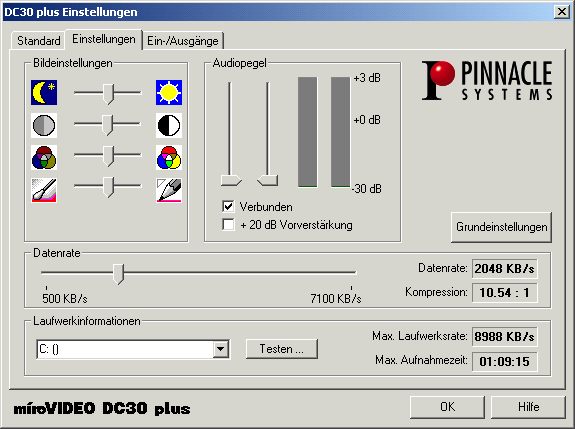Click the Testen... button
This screenshot has width=575, height=429.
pyautogui.click(x=282, y=349)
